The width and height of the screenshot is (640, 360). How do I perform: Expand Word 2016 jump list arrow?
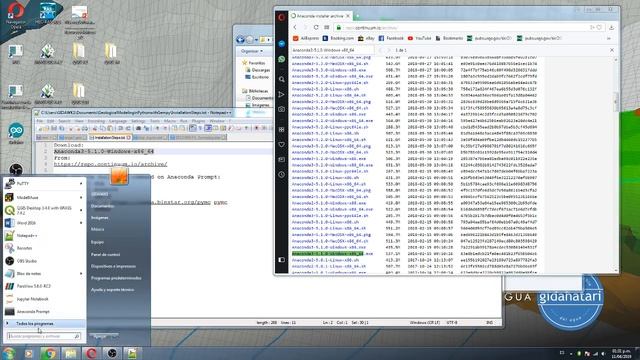pos(81,223)
